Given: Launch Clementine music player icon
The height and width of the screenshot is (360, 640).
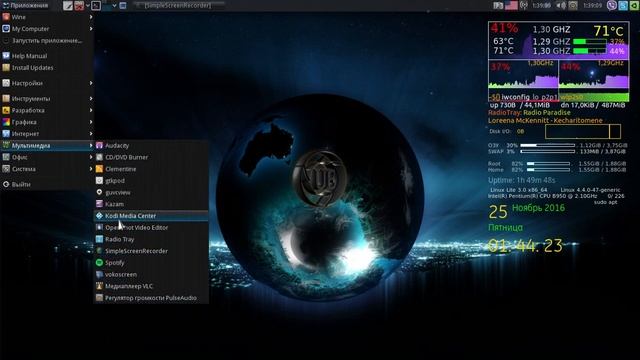Looking at the screenshot, I should [99, 169].
